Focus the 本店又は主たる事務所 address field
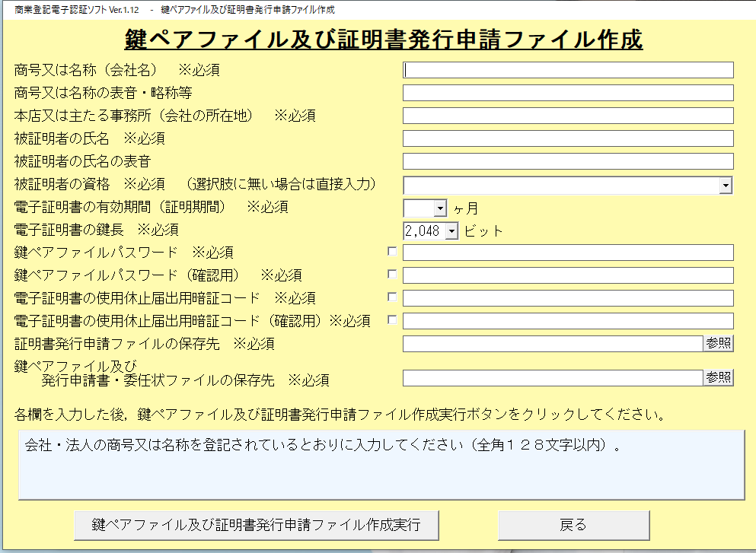The width and height of the screenshot is (756, 553). (x=567, y=116)
